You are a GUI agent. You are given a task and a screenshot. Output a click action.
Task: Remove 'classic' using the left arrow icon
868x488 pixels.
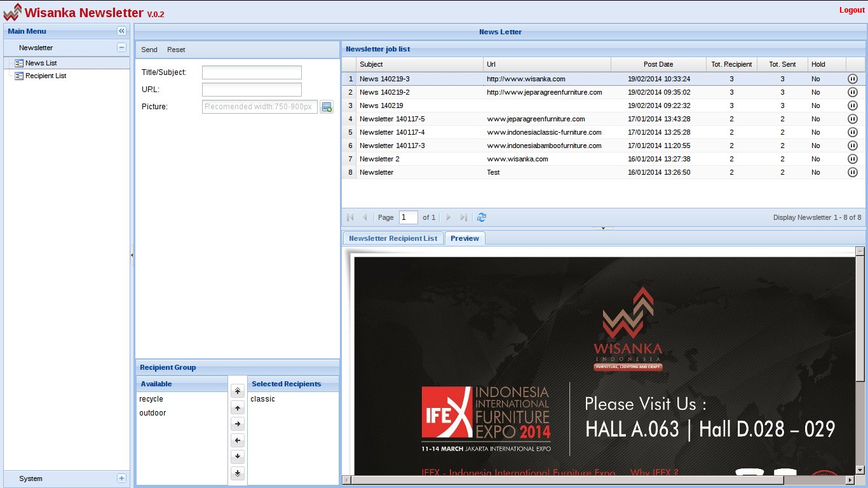[x=238, y=440]
